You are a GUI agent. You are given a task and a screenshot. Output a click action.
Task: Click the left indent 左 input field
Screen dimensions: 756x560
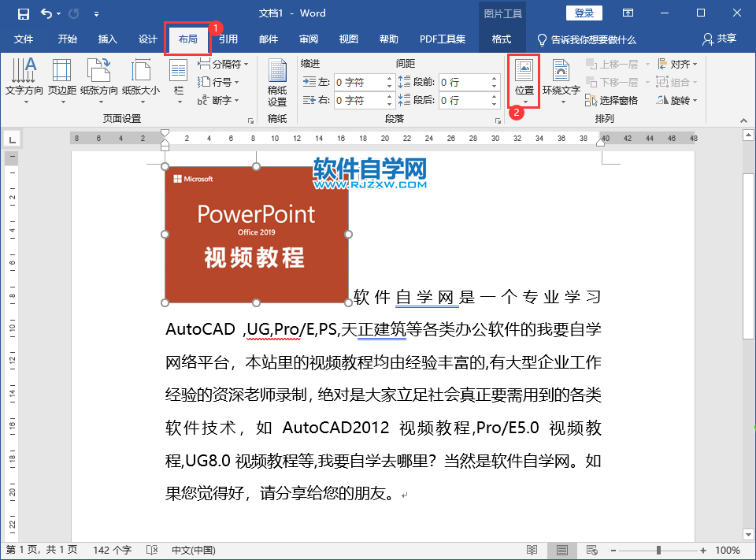(x=360, y=82)
